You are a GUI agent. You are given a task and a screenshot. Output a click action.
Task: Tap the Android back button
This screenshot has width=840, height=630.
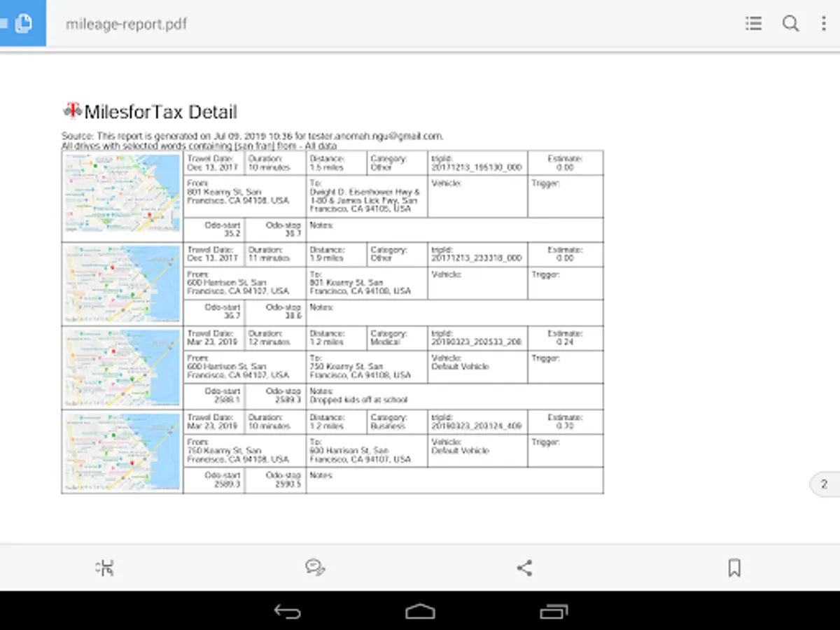(287, 611)
